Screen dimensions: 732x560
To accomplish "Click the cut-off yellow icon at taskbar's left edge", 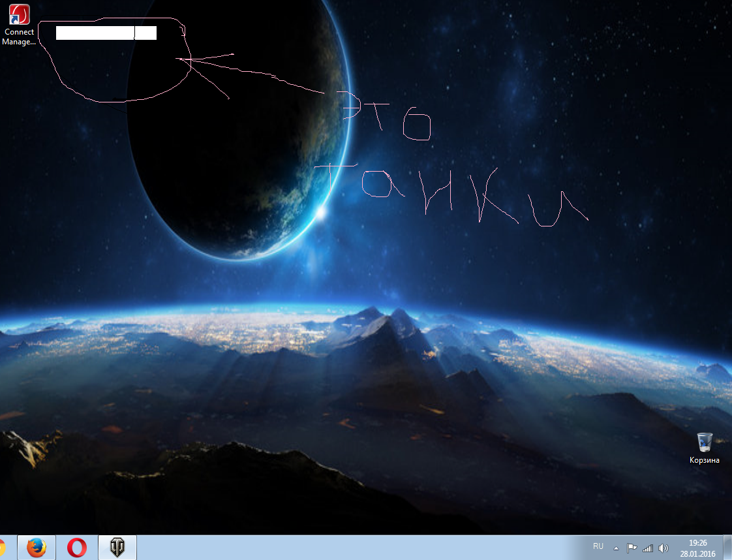I will pyautogui.click(x=3, y=547).
